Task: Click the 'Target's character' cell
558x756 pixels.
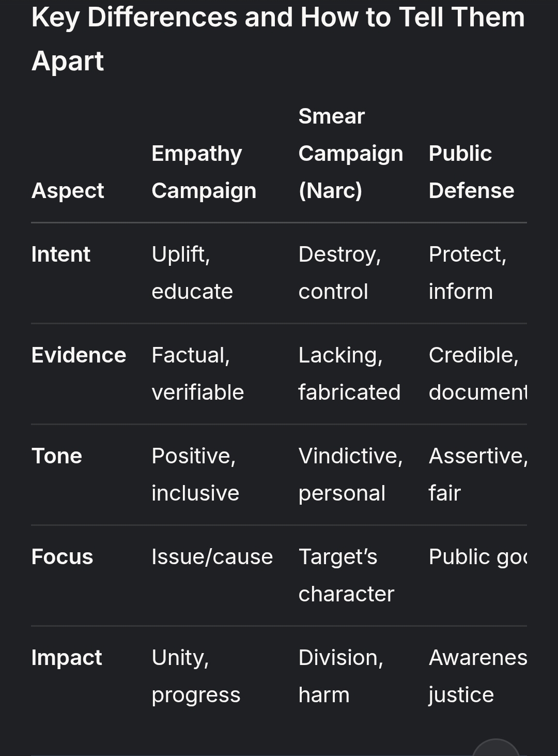Action: click(x=346, y=575)
